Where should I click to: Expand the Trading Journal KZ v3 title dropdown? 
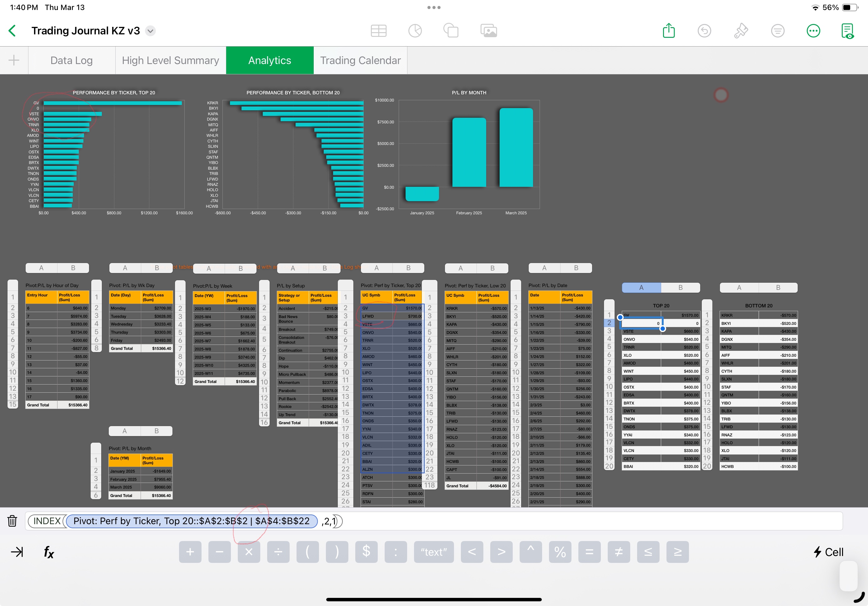click(151, 31)
